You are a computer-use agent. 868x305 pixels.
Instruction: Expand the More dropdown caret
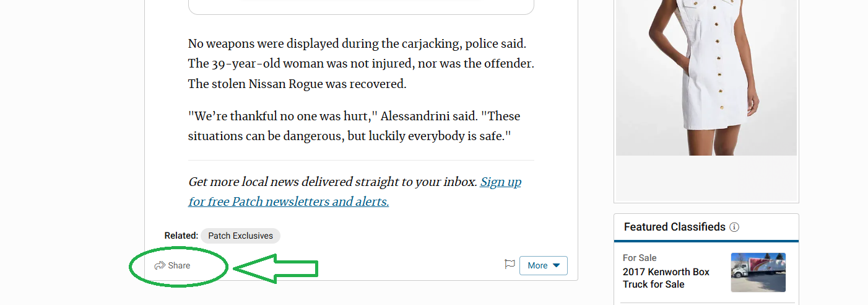556,265
